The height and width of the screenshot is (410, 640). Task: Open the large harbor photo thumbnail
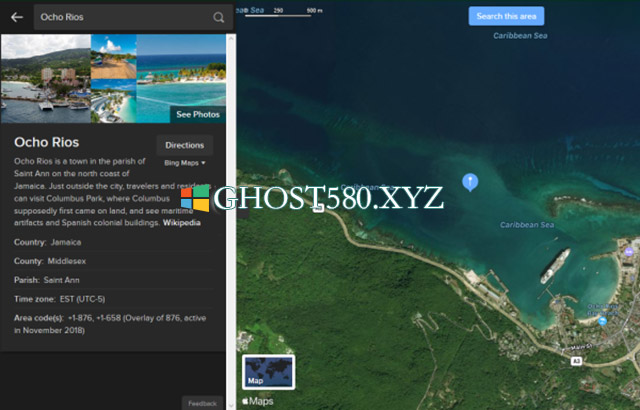[x=46, y=79]
